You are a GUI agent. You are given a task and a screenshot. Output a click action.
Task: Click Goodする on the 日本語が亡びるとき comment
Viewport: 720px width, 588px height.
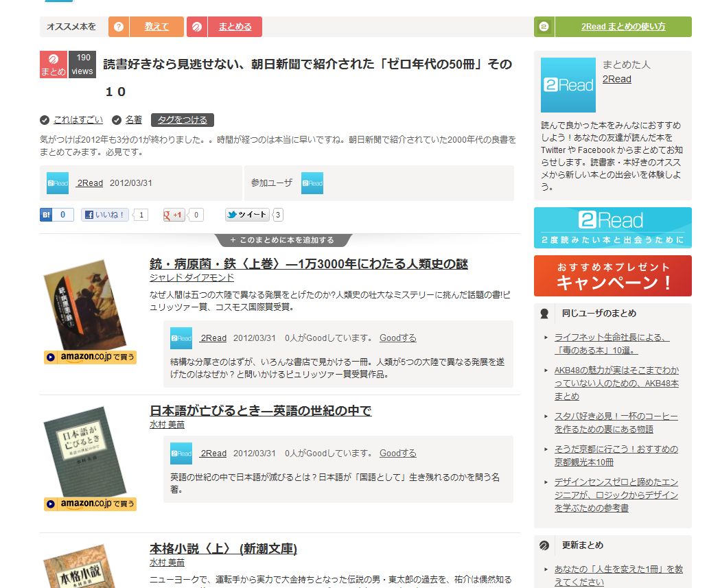click(397, 453)
